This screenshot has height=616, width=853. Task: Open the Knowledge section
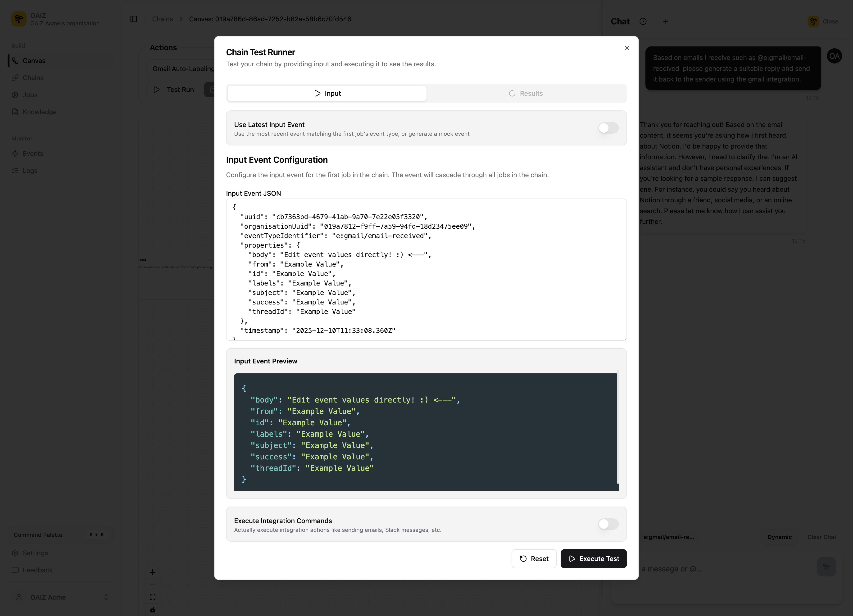[39, 112]
